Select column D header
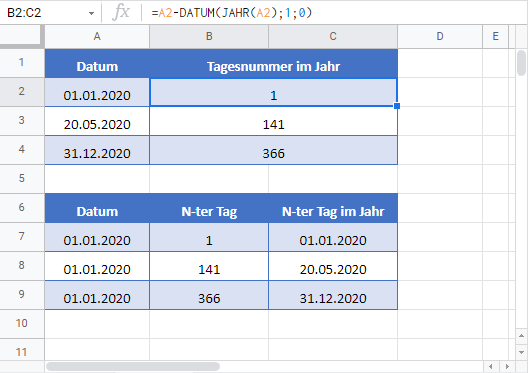The width and height of the screenshot is (530, 373). (x=440, y=36)
